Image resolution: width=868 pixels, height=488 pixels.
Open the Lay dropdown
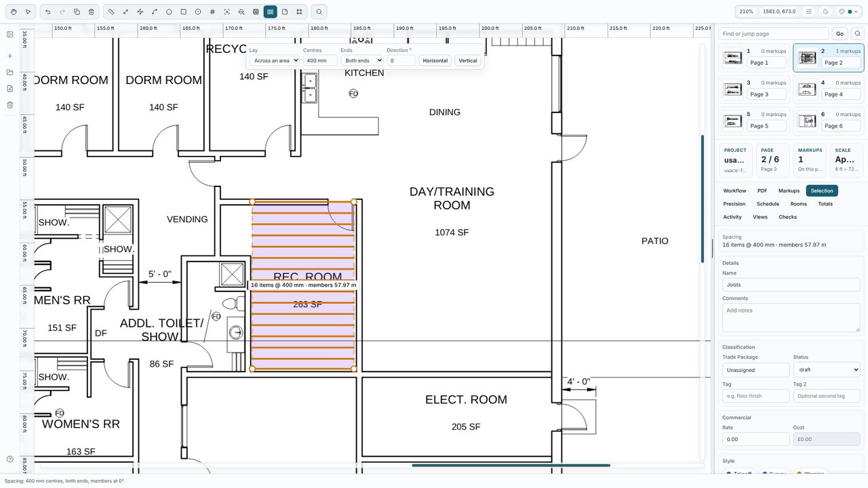point(275,60)
